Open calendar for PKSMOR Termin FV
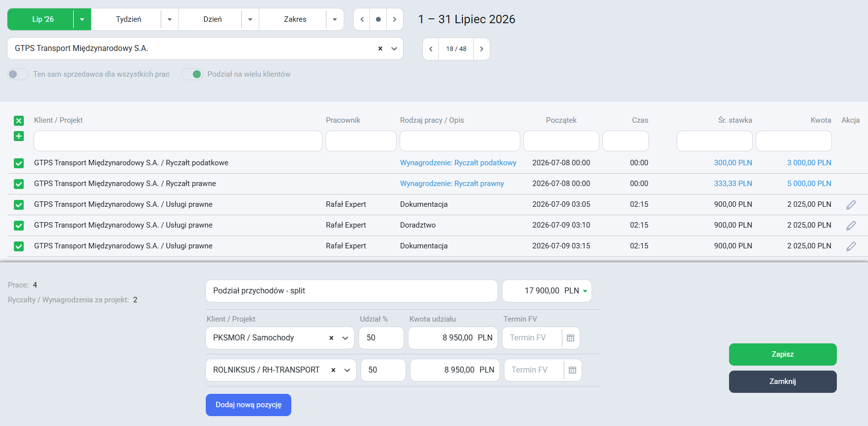 click(571, 338)
